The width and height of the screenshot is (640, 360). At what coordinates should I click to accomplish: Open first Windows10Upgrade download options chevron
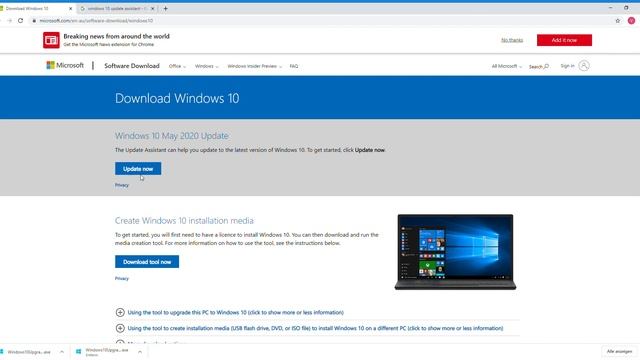(62, 352)
